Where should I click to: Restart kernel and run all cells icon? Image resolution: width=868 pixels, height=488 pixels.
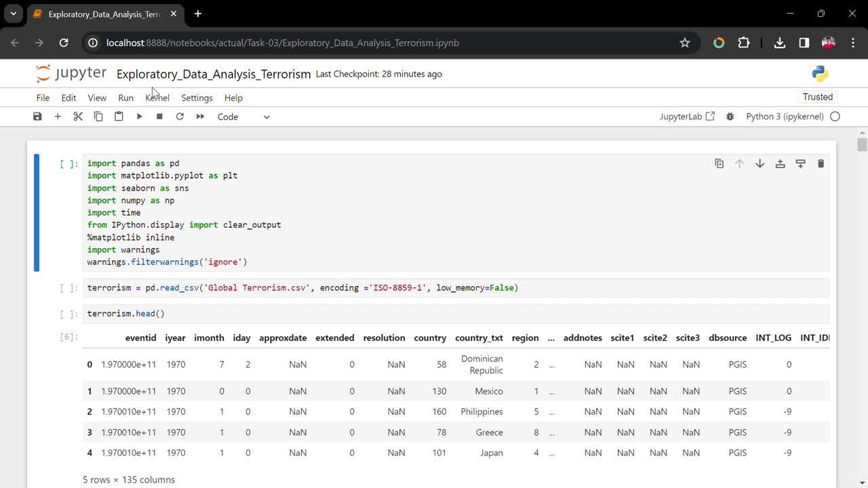[200, 117]
